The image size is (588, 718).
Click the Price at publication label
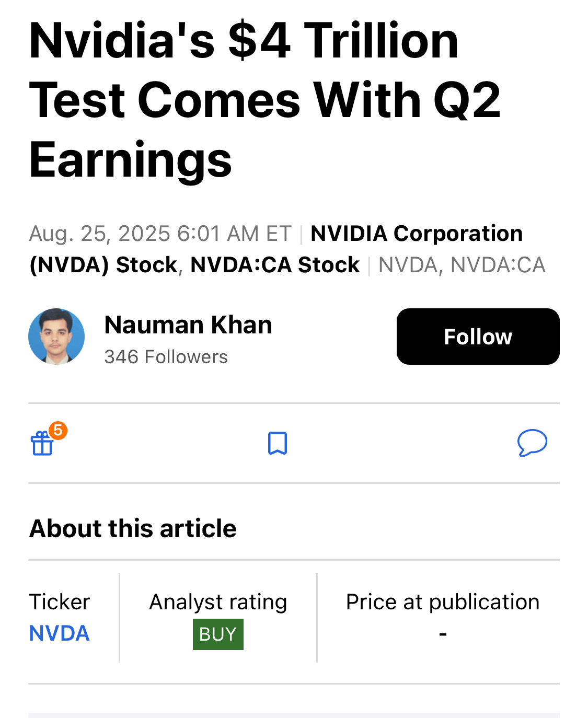tap(443, 602)
